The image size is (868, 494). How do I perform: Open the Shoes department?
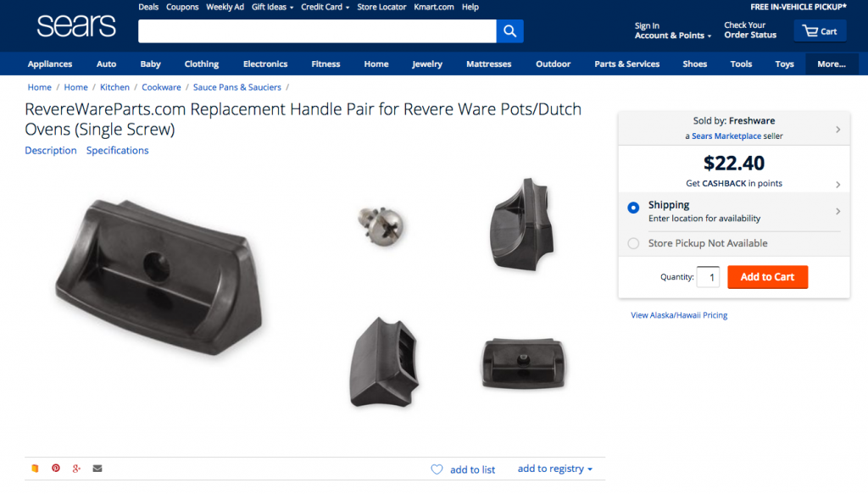(695, 64)
